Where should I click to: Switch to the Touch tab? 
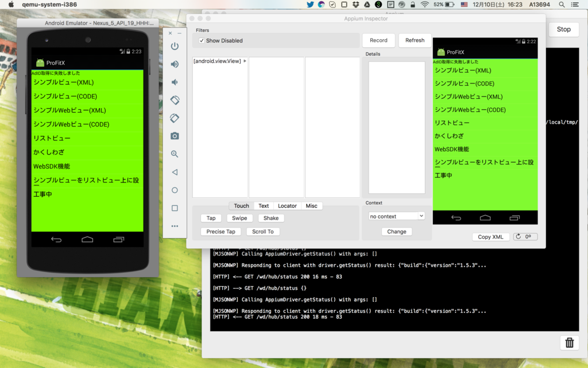coord(241,206)
